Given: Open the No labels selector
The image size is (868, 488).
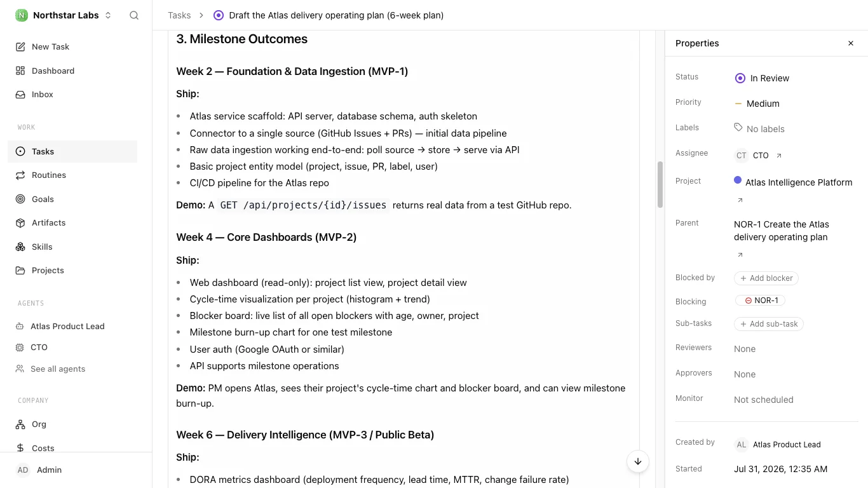Looking at the screenshot, I should click(x=759, y=128).
